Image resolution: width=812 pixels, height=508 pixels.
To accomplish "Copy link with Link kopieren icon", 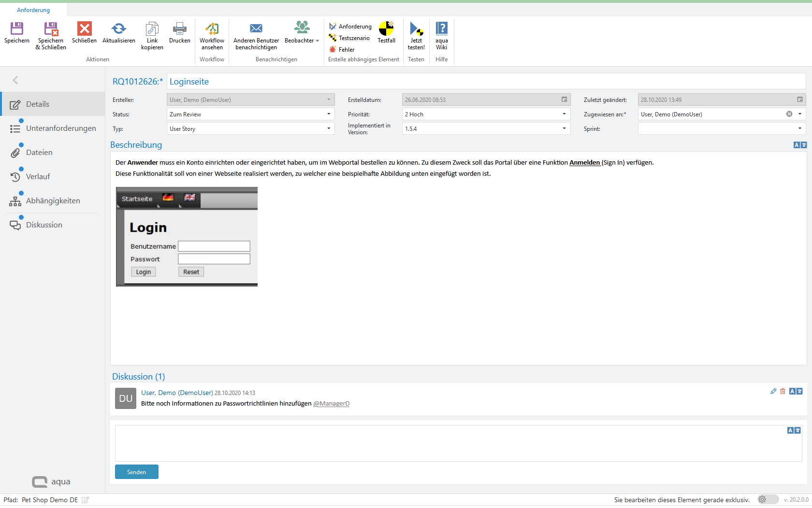I will pos(152,29).
